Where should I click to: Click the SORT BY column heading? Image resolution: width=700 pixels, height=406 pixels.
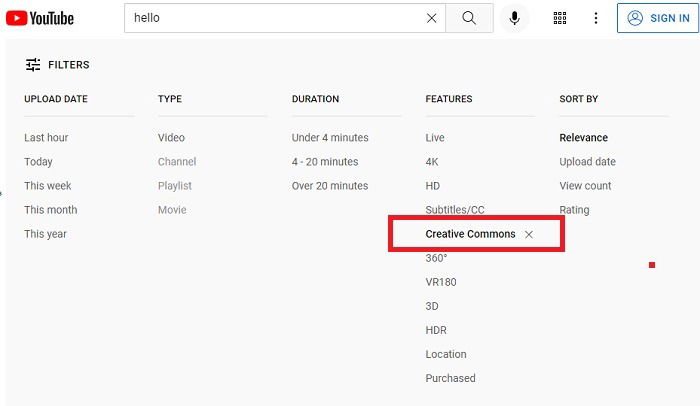tap(579, 99)
